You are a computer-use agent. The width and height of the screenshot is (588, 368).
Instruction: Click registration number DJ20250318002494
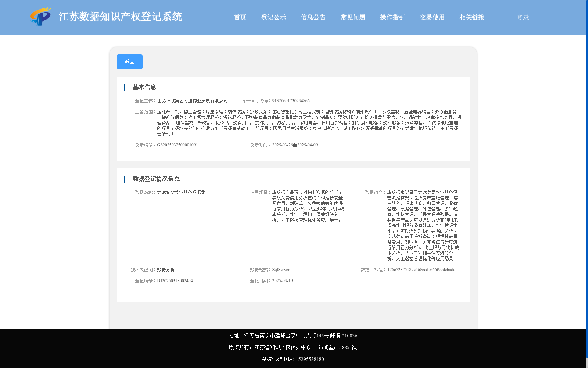[175, 281]
